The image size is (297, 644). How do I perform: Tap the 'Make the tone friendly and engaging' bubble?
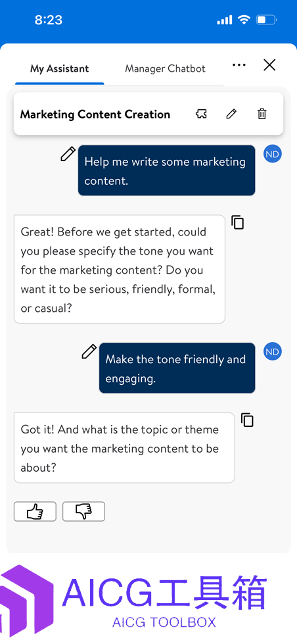177,368
